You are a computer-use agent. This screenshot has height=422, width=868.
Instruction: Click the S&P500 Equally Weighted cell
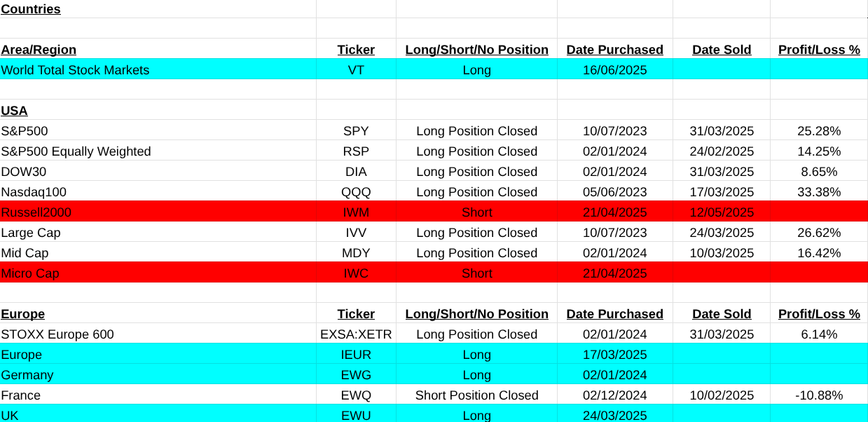pos(76,151)
